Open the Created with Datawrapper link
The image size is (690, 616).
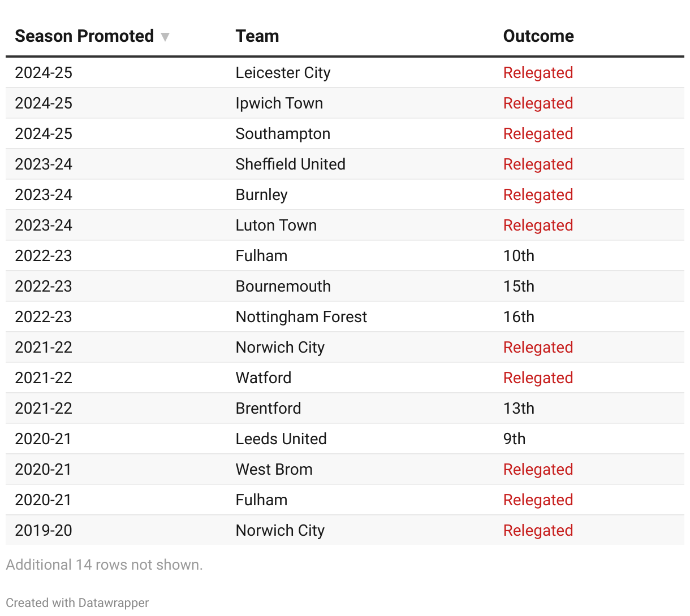coord(77,602)
